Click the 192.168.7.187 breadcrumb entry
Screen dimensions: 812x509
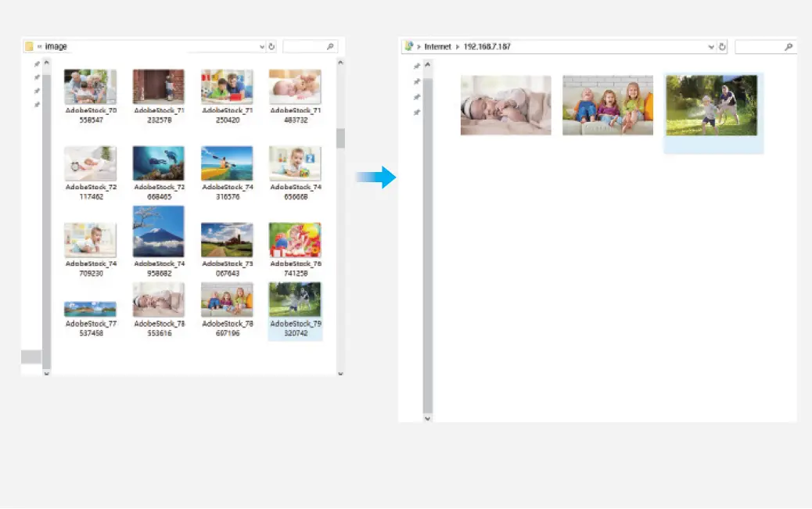click(487, 46)
